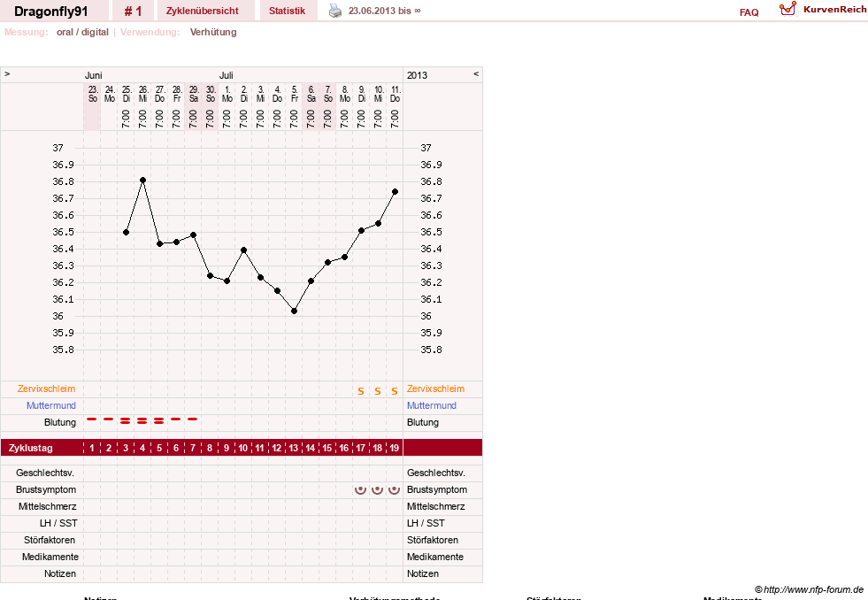868x600 pixels.
Task: Click the left Zervixschleim label
Action: click(47, 388)
